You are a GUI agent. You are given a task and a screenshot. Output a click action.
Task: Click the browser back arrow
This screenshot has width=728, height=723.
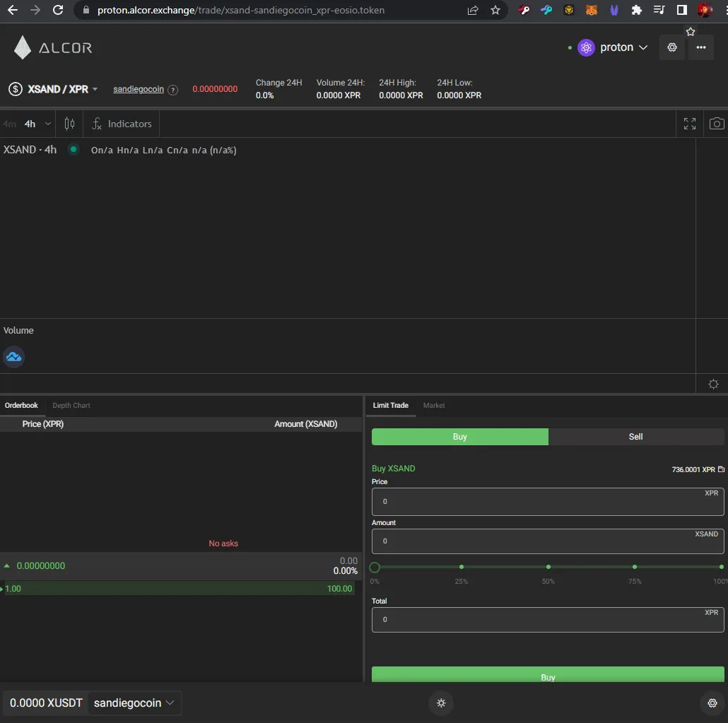tap(13, 10)
